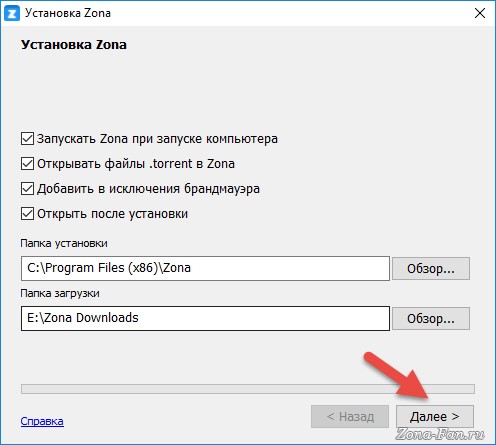Viewport: 496px width, 445px height.
Task: Click the startup launch checkbox label text
Action: [x=157, y=139]
